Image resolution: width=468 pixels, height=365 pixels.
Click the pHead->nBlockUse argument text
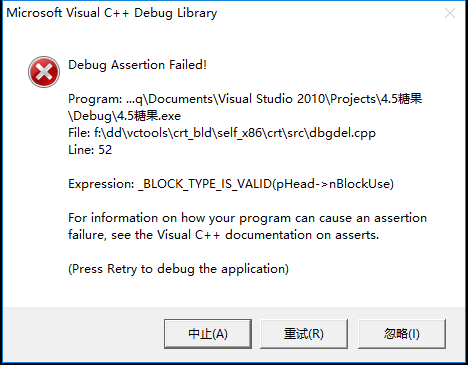tap(333, 184)
